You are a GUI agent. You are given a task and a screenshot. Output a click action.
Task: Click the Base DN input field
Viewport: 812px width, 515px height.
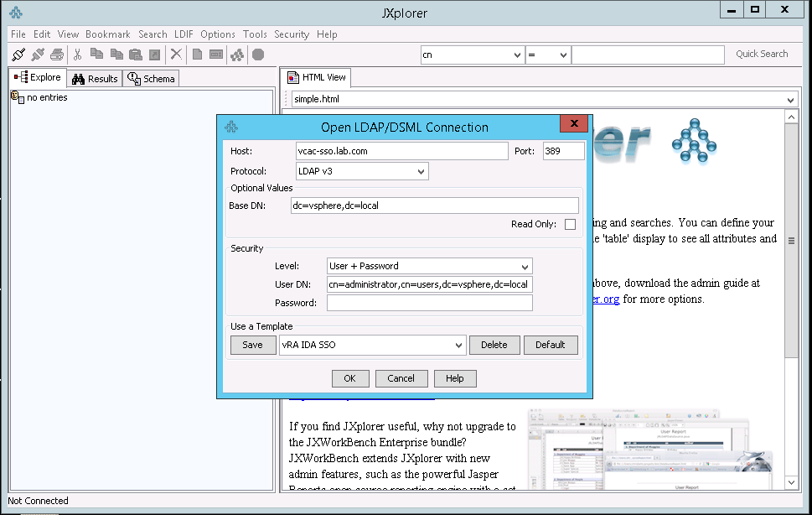(434, 205)
